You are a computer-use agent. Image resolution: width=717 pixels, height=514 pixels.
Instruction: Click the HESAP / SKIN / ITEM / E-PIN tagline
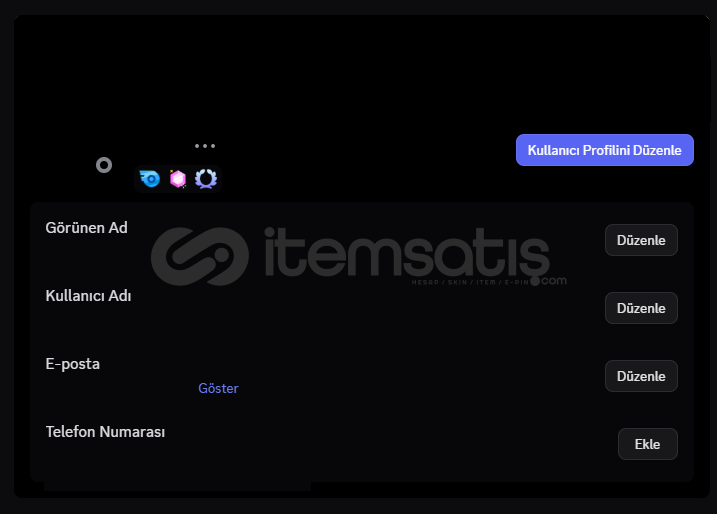(470, 282)
